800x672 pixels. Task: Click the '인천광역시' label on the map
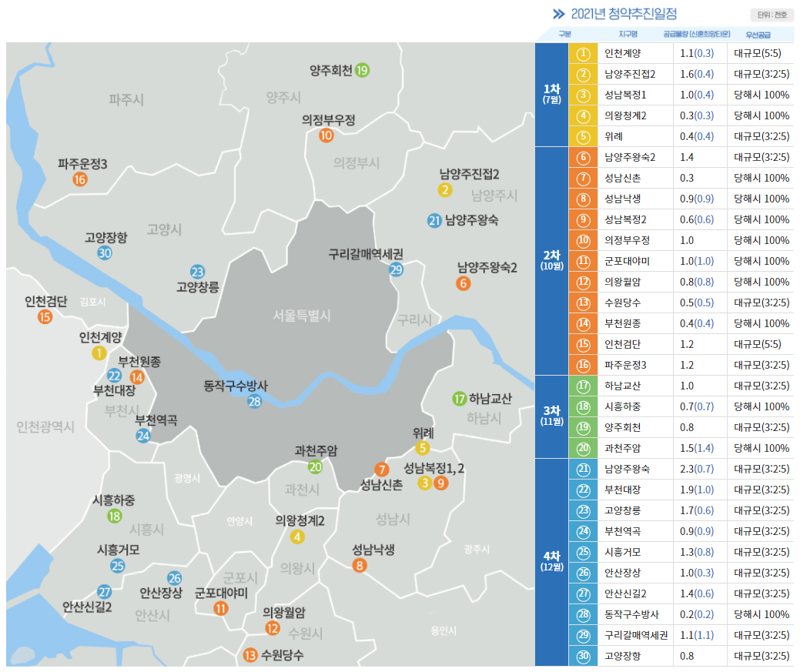[45, 427]
